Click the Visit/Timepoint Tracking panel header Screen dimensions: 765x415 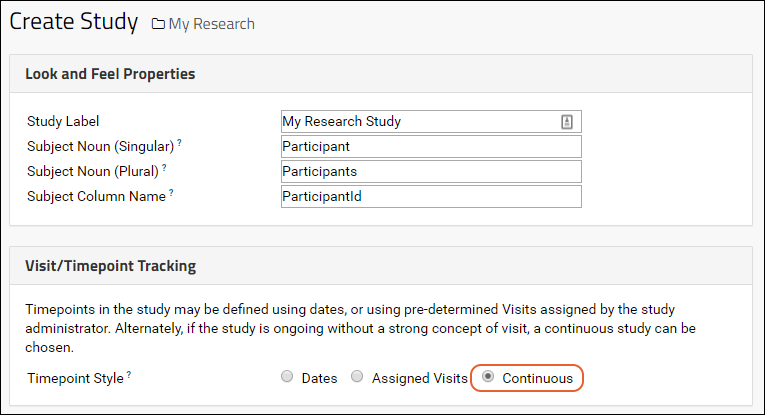pyautogui.click(x=110, y=266)
